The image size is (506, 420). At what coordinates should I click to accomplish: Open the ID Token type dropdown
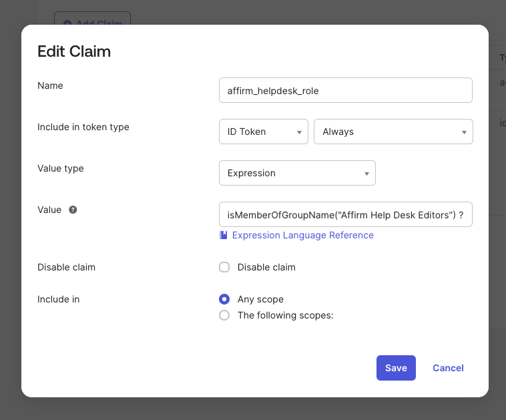point(264,132)
